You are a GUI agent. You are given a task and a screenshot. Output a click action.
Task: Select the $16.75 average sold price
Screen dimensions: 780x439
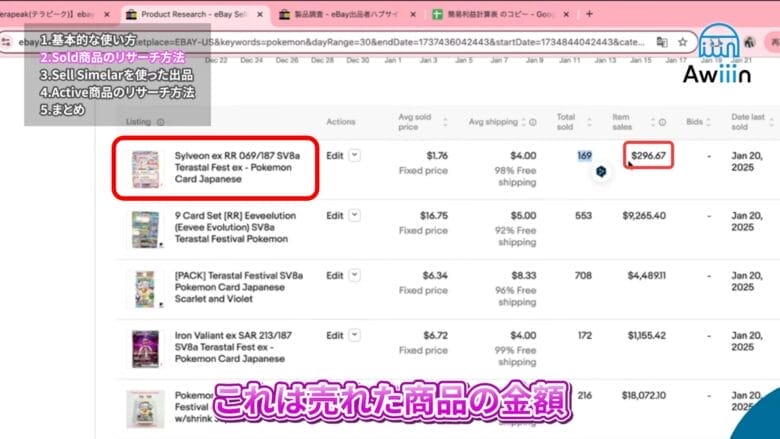pyautogui.click(x=434, y=216)
